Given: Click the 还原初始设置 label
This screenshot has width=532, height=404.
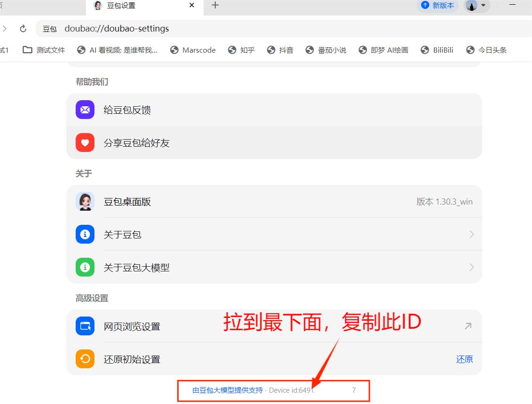Looking at the screenshot, I should [132, 359].
